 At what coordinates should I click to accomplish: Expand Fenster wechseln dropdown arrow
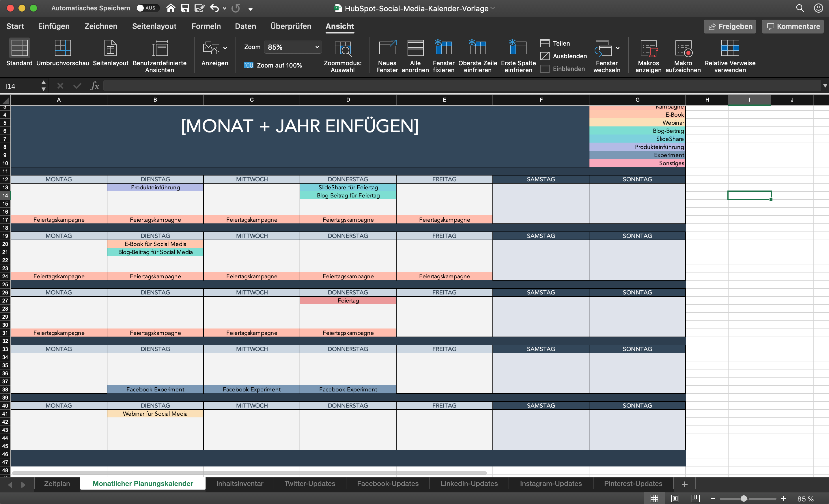[x=618, y=48]
